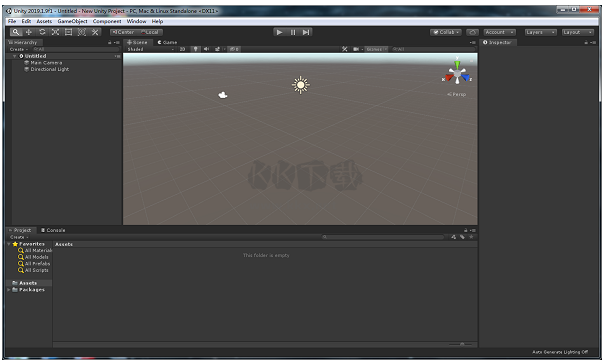This screenshot has width=607, height=364.
Task: Pause the game preview
Action: 293,32
